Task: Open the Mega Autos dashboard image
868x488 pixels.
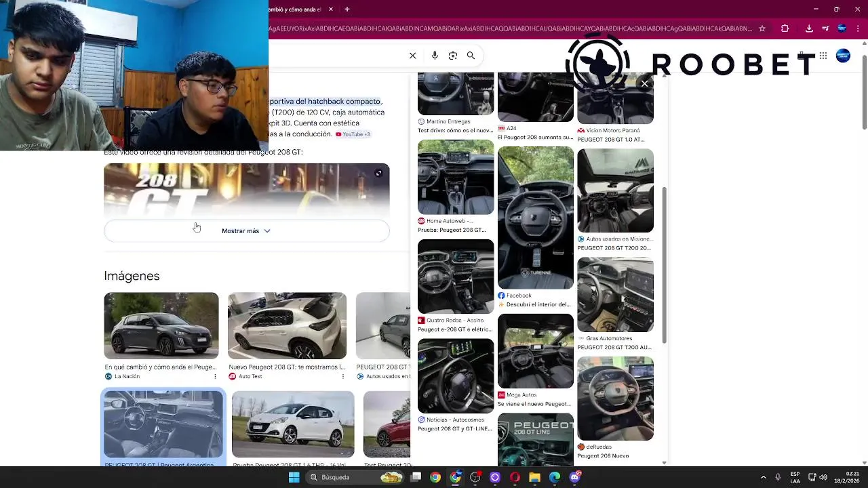Action: [536, 351]
